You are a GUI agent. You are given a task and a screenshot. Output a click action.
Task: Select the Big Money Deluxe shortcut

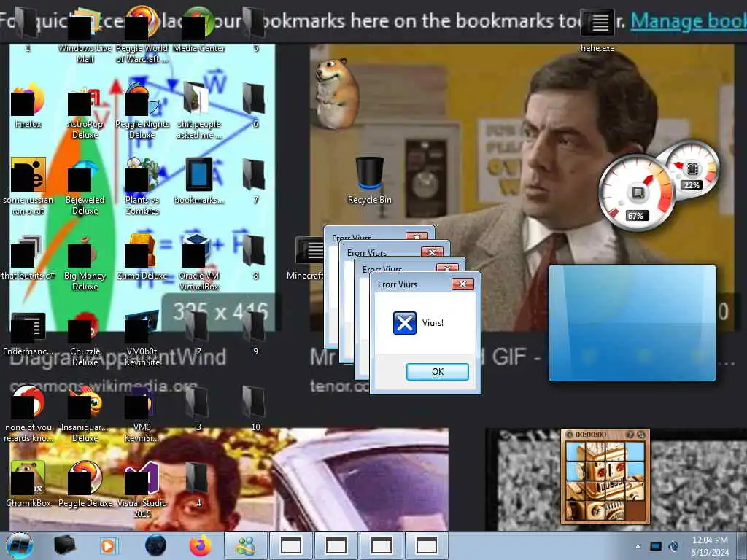85,263
